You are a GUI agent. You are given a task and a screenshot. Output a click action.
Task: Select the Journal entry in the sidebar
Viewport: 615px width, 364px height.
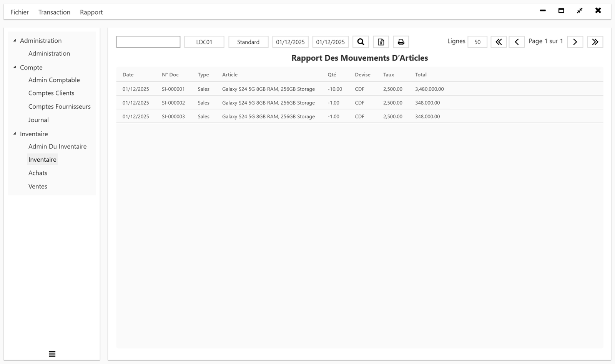pos(38,119)
